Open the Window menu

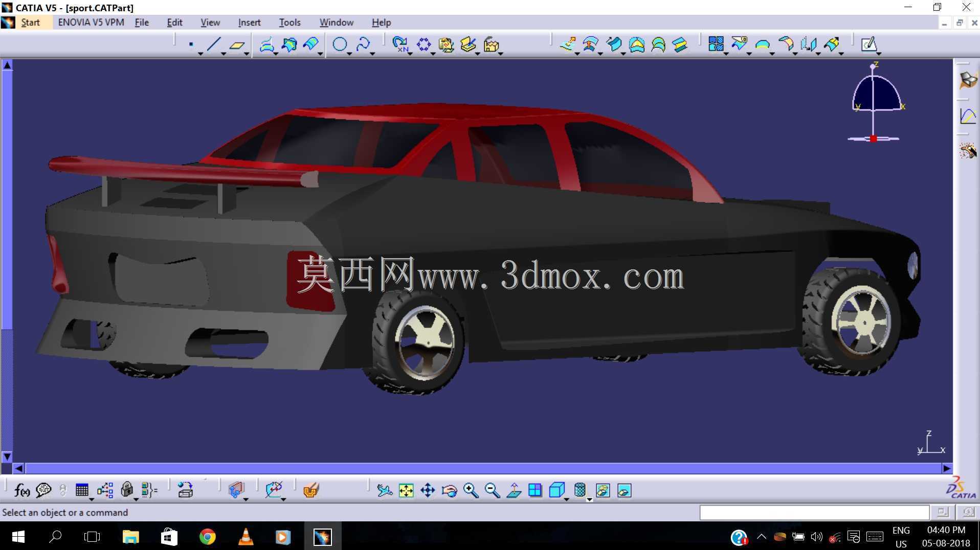click(337, 22)
